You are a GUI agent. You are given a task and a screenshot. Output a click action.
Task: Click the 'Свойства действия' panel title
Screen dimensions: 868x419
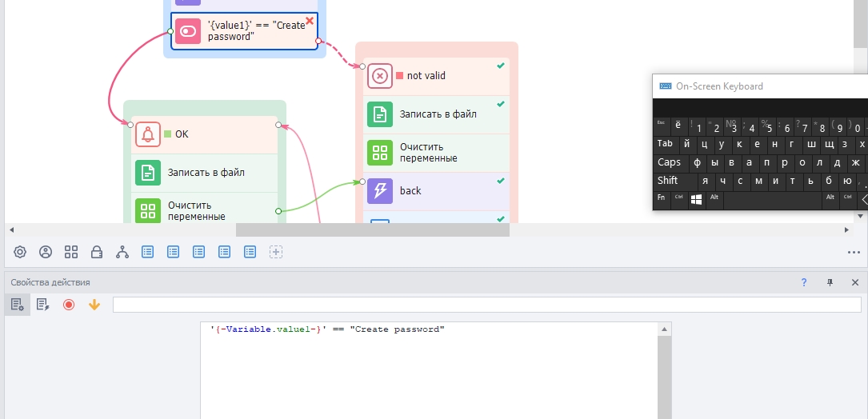point(50,282)
